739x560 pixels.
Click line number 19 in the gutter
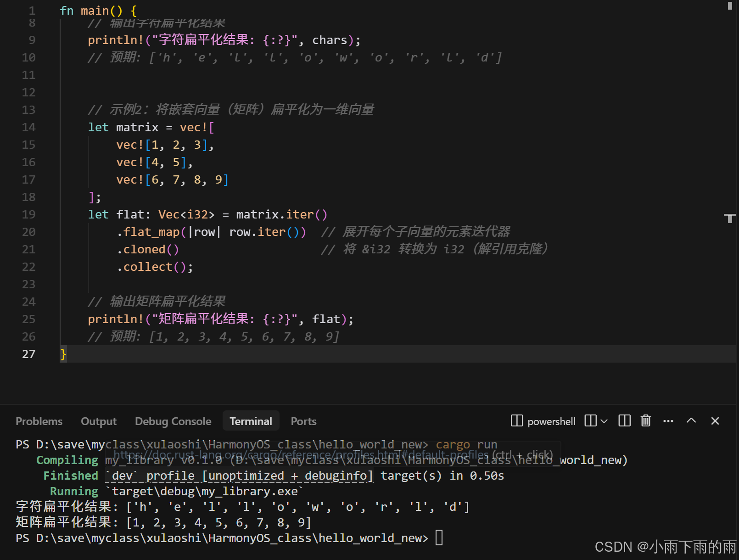(28, 214)
